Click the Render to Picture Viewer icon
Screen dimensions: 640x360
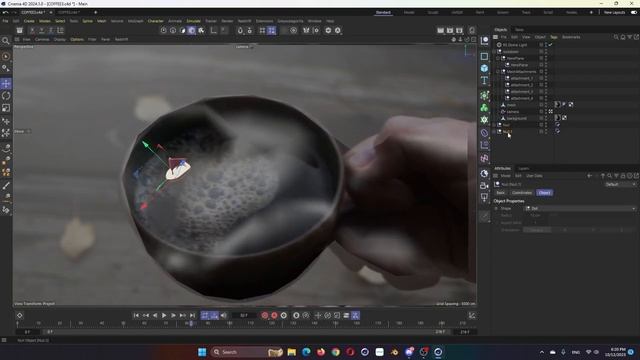pyautogui.click(x=450, y=30)
